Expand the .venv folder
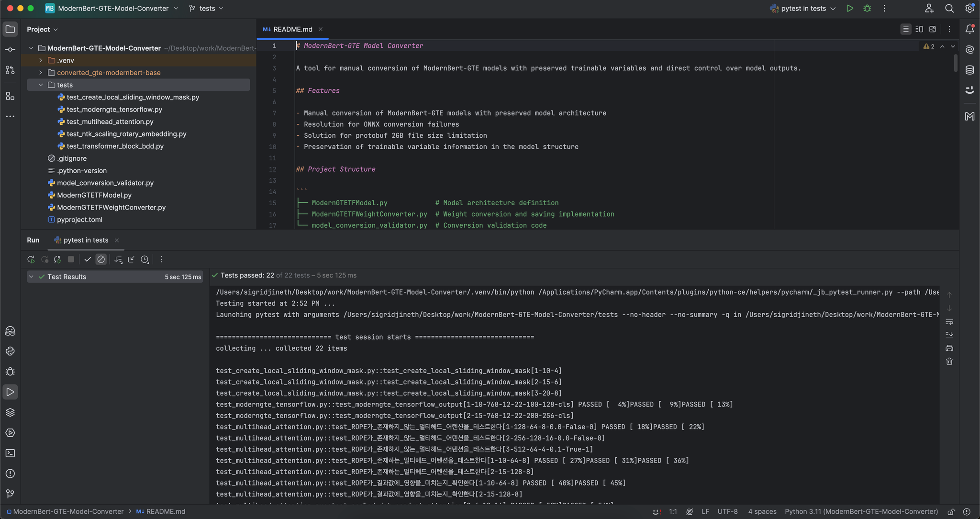The image size is (980, 519). 41,60
